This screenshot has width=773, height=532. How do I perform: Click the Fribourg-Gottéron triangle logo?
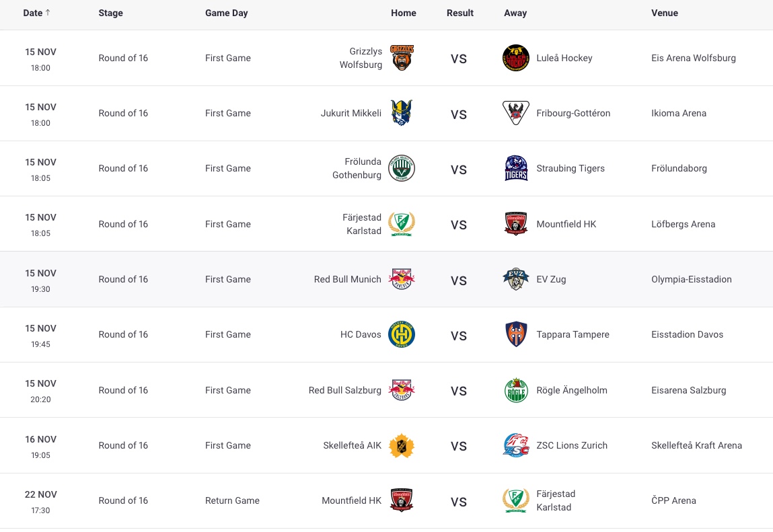tap(516, 113)
